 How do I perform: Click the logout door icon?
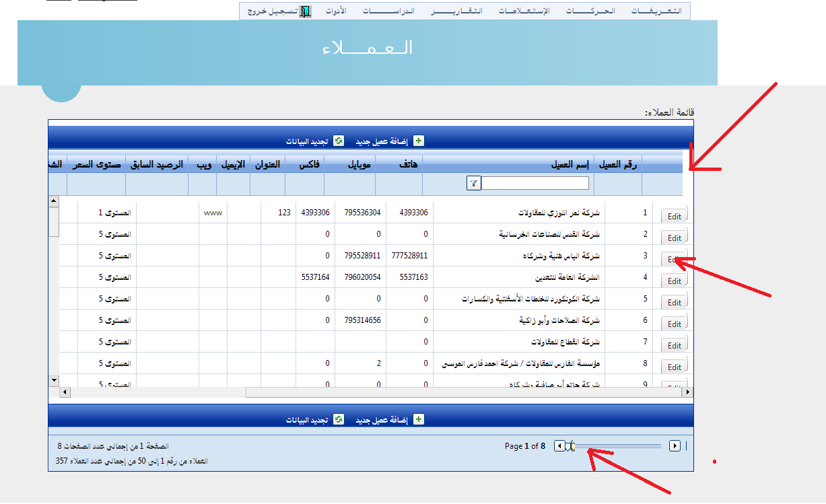tap(306, 11)
